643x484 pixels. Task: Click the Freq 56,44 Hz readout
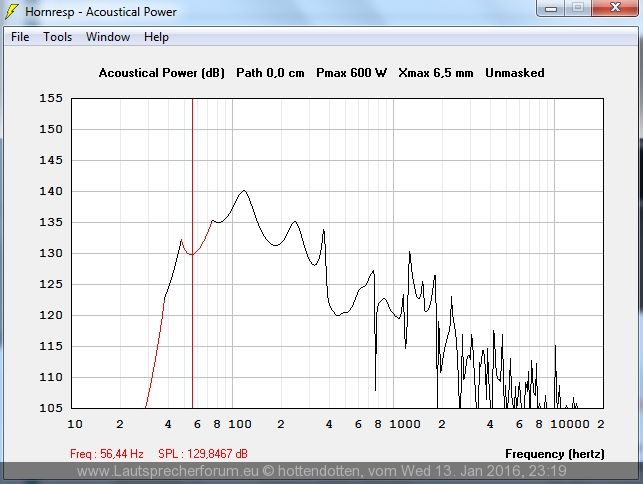107,454
